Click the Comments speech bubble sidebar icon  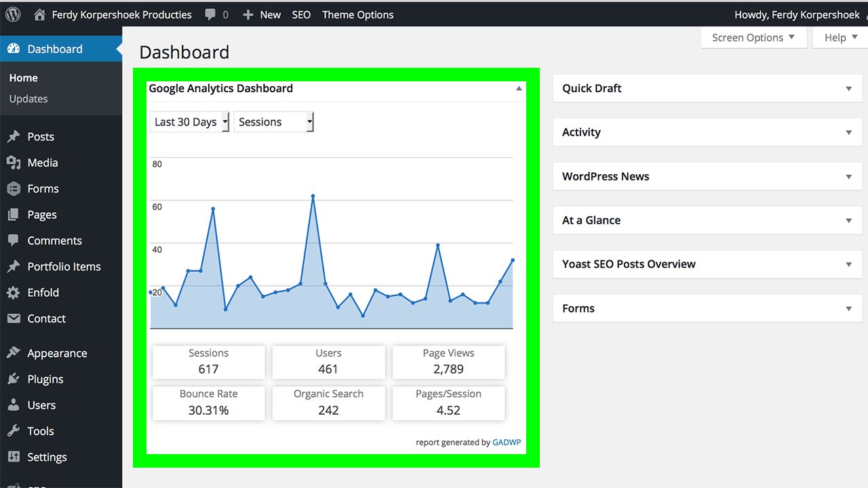point(14,241)
